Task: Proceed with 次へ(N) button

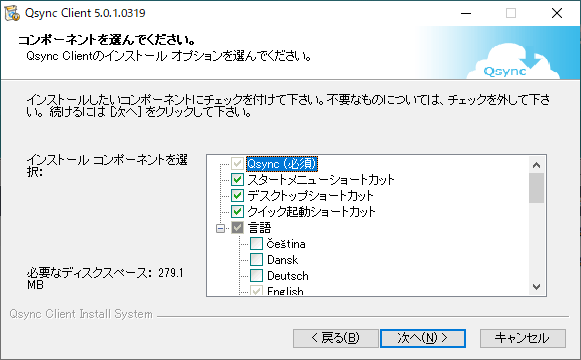Action: pos(423,338)
